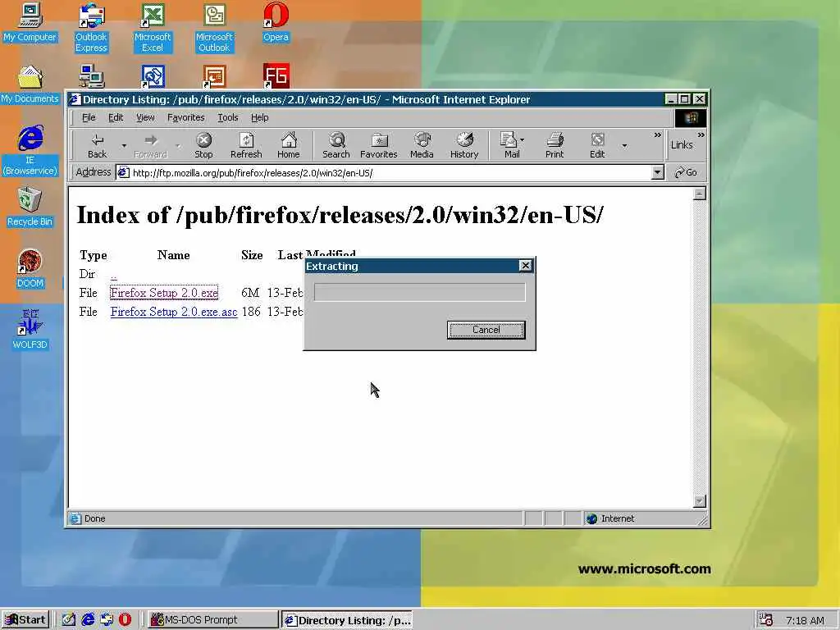The image size is (840, 630).
Task: Select the WOLF3D desktop icon
Action: [30, 330]
